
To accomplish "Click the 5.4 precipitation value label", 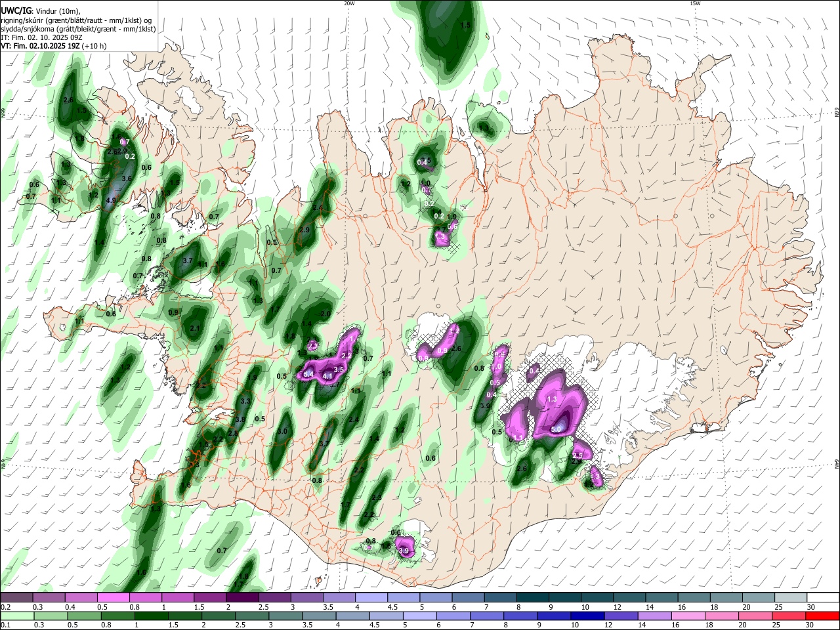I will click(308, 373).
